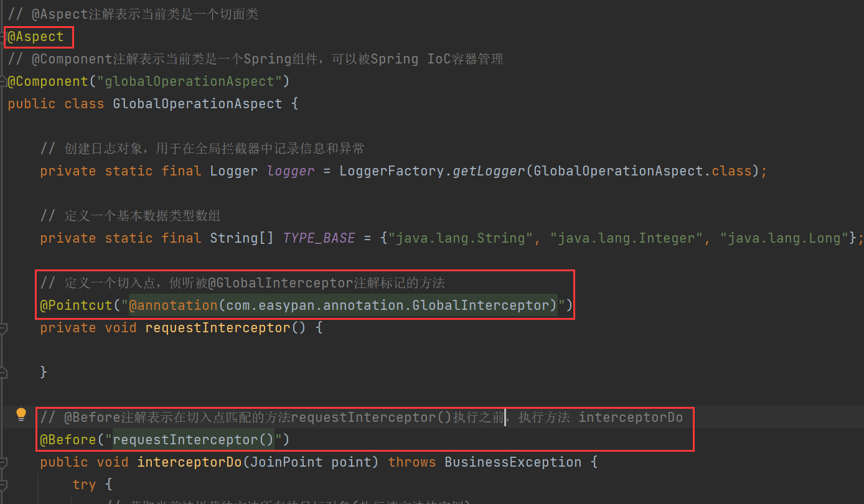Collapse the interceptorDo method fold marker
This screenshot has height=504, width=864.
coord(3,462)
